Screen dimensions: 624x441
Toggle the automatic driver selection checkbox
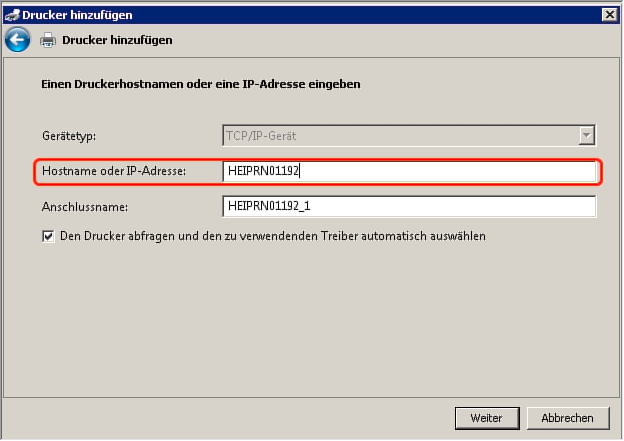(48, 237)
